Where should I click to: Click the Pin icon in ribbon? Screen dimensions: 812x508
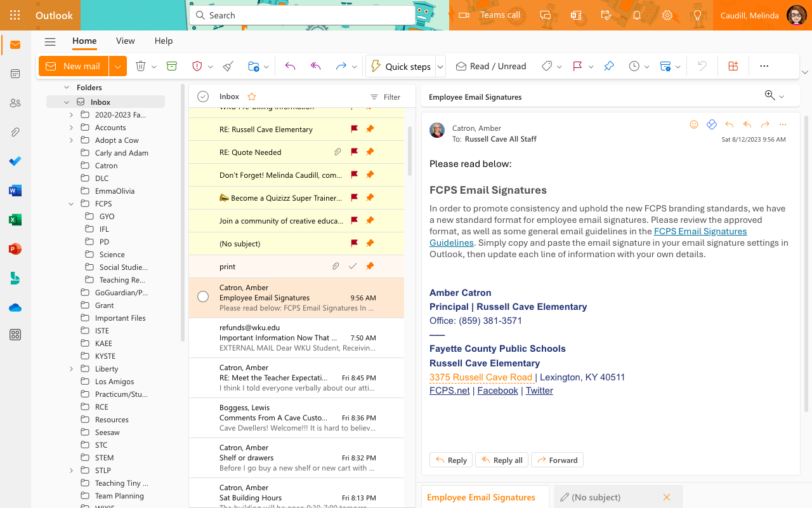click(x=609, y=66)
